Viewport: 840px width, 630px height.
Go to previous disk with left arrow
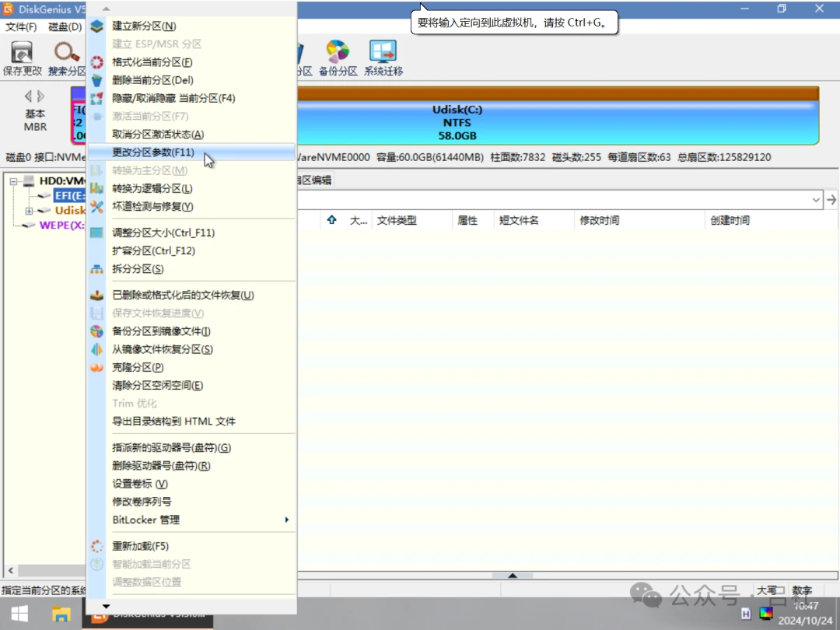pos(29,96)
